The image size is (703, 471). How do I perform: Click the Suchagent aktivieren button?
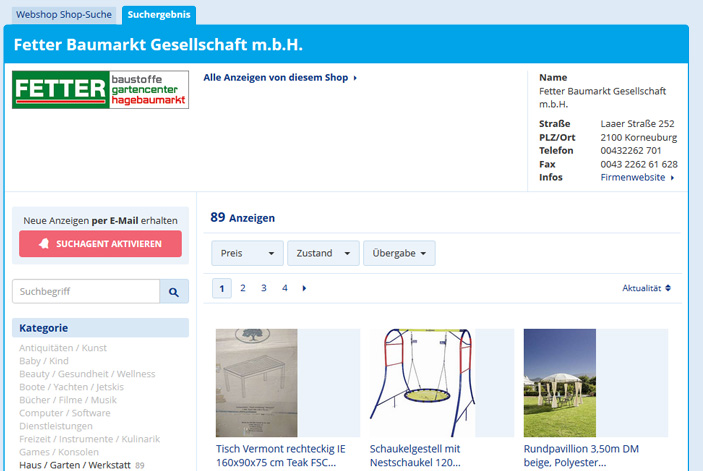pos(100,244)
